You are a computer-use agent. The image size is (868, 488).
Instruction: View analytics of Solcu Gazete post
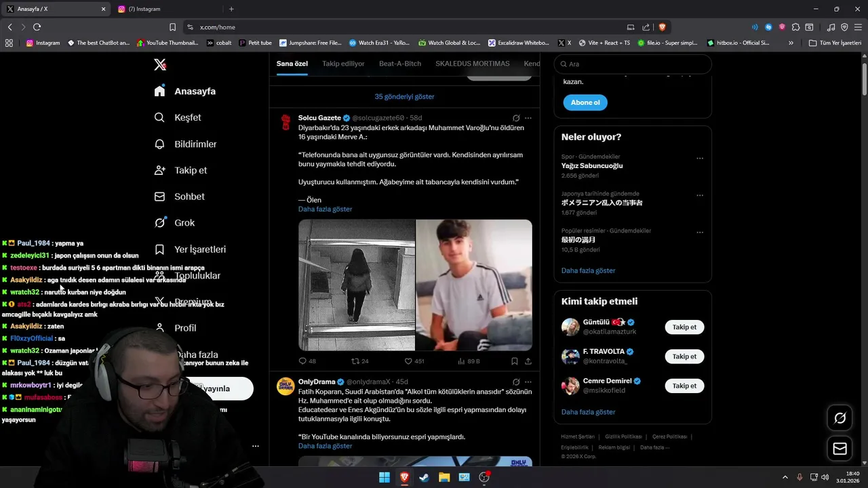469,361
